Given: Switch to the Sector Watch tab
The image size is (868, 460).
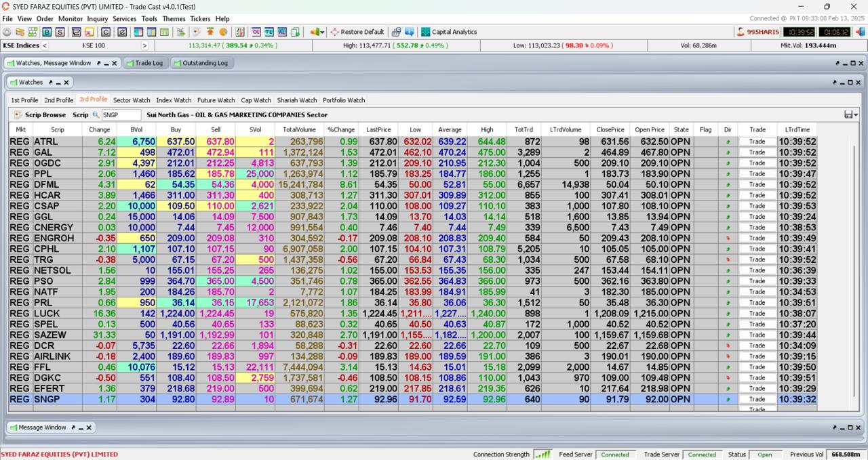Looking at the screenshot, I should pos(132,100).
